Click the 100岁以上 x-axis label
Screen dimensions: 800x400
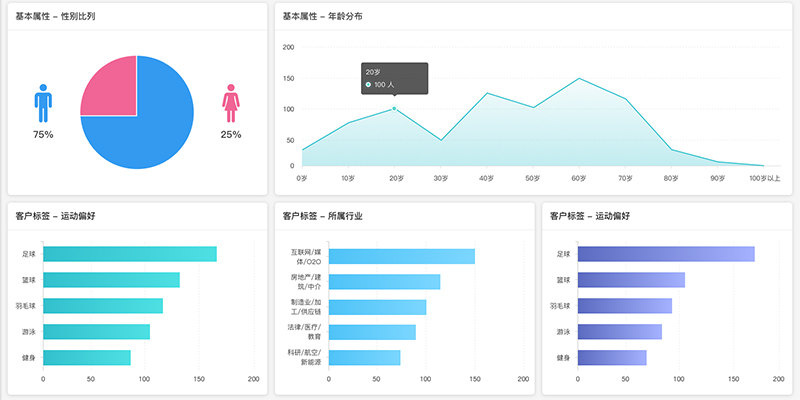pyautogui.click(x=764, y=178)
